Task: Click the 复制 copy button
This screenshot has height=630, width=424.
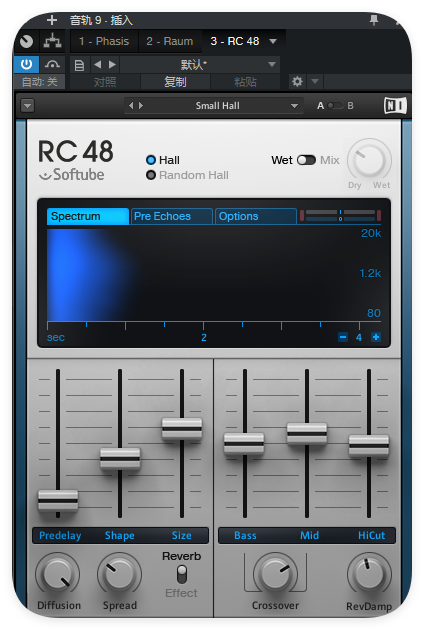Action: [x=175, y=82]
